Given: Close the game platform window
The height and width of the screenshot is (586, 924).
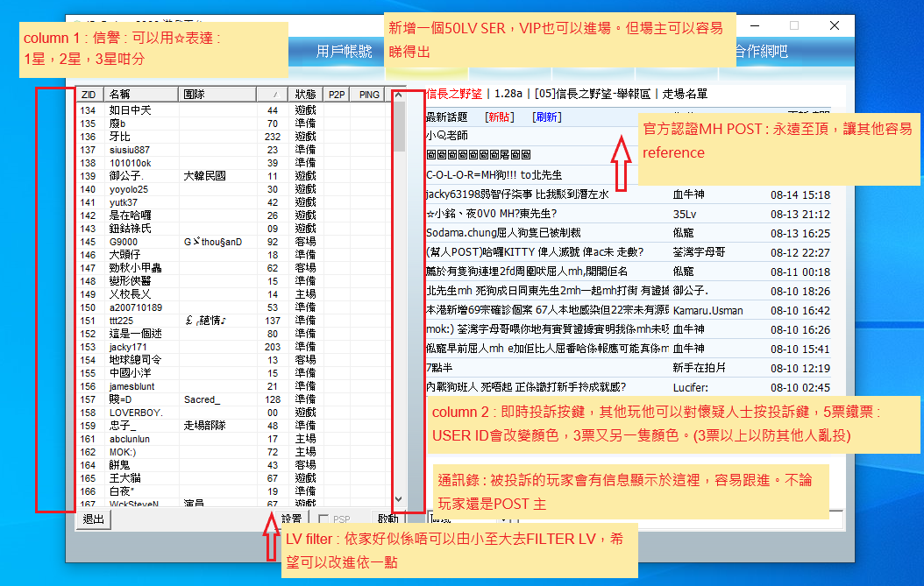Looking at the screenshot, I should tap(834, 26).
